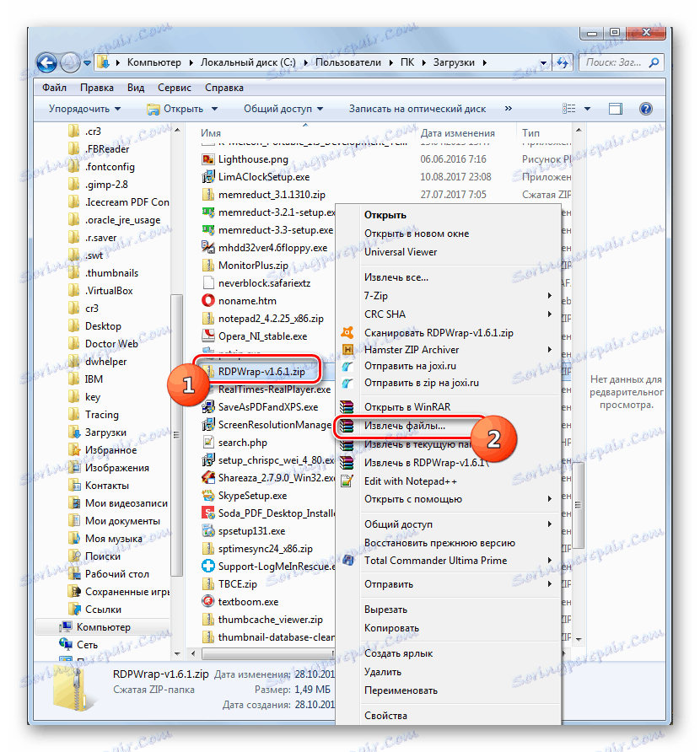Click the textboom.exe icon
The image size is (700, 752).
pos(207,601)
